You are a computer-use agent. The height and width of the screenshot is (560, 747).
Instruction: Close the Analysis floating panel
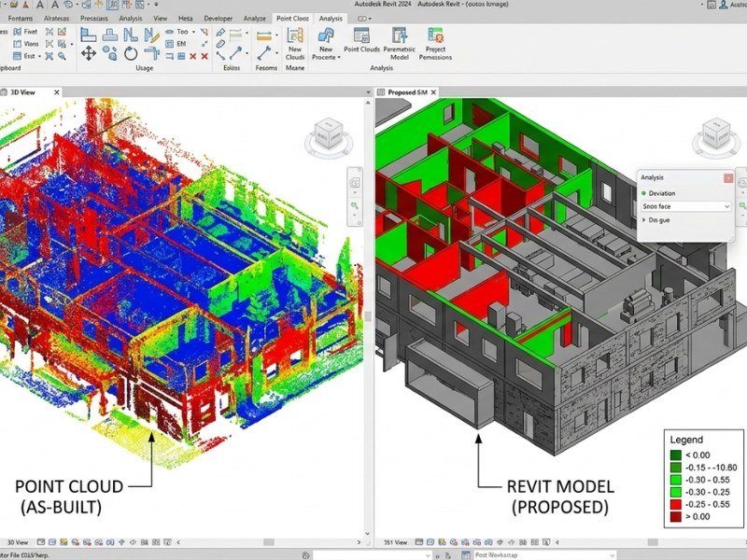point(728,177)
